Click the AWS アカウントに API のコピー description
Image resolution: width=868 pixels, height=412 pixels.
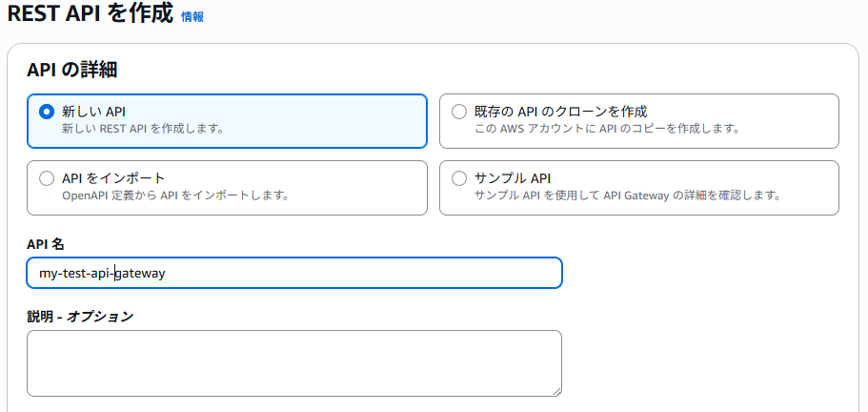click(x=607, y=128)
